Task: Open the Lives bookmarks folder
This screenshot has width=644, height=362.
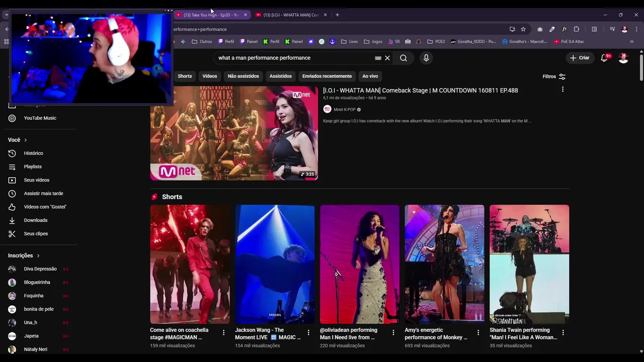Action: 350,42
